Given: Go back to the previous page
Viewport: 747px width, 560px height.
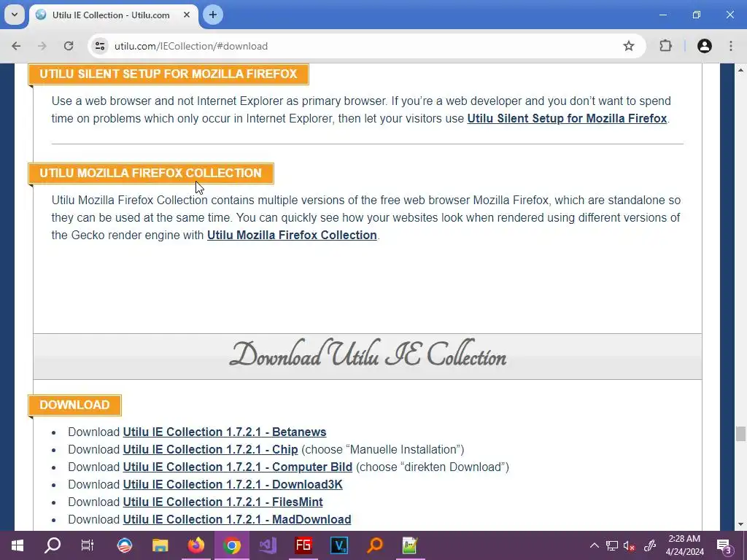Looking at the screenshot, I should point(16,46).
